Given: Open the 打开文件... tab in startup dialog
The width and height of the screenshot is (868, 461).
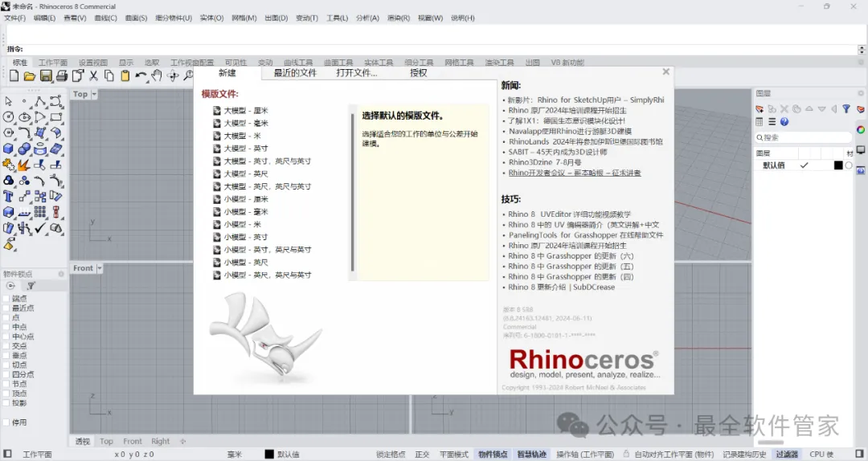Looking at the screenshot, I should (x=357, y=73).
